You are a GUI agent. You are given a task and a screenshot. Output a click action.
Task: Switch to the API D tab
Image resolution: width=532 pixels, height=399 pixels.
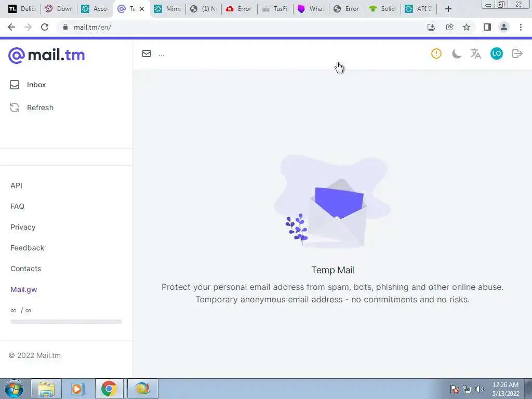[419, 9]
